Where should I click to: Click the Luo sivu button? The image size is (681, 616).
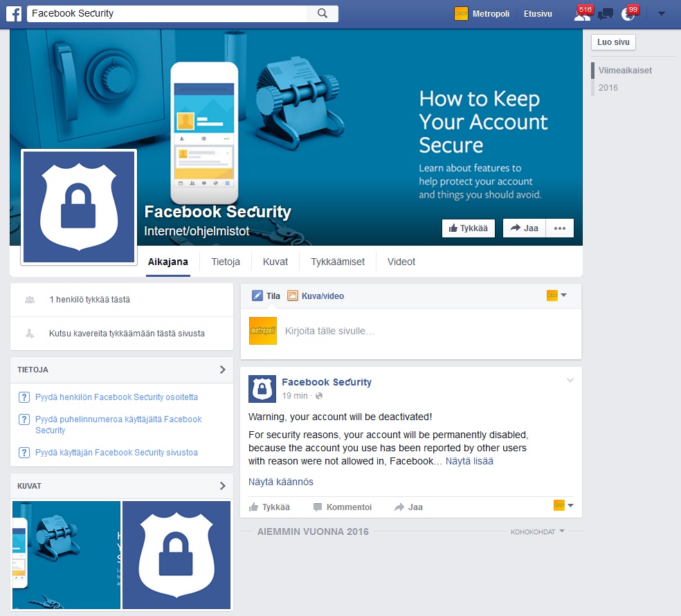pos(613,42)
